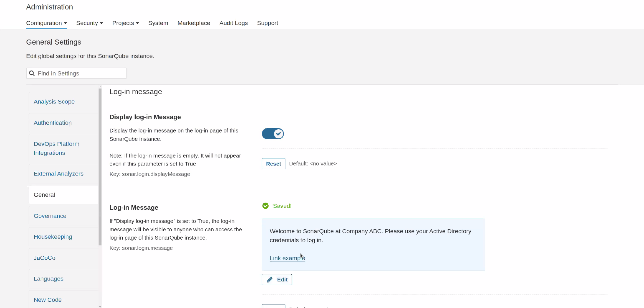Edit the log-in message

coord(277,280)
